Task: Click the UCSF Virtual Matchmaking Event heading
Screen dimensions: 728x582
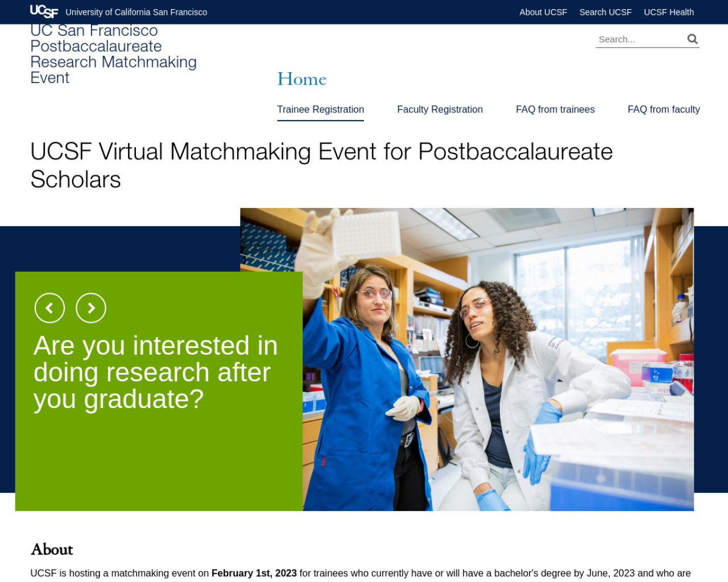Action: (321, 165)
